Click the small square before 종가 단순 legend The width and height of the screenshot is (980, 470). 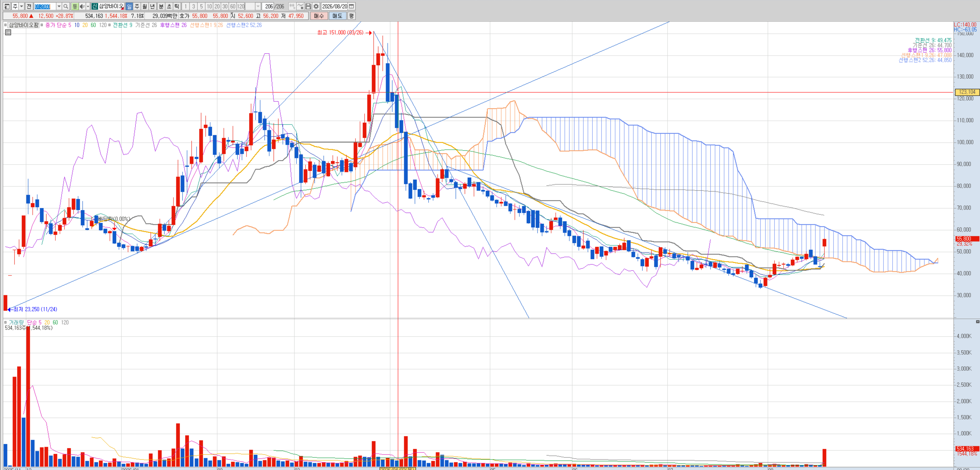[x=42, y=25]
